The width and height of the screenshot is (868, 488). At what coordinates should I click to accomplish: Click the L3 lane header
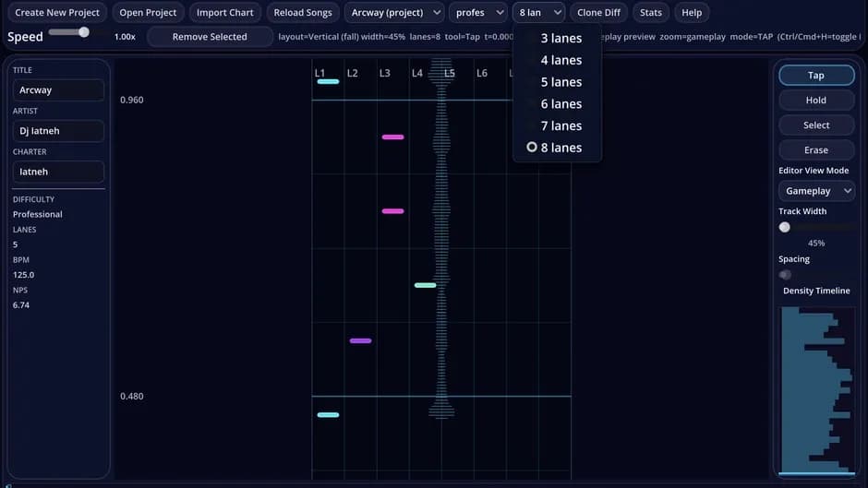(385, 73)
